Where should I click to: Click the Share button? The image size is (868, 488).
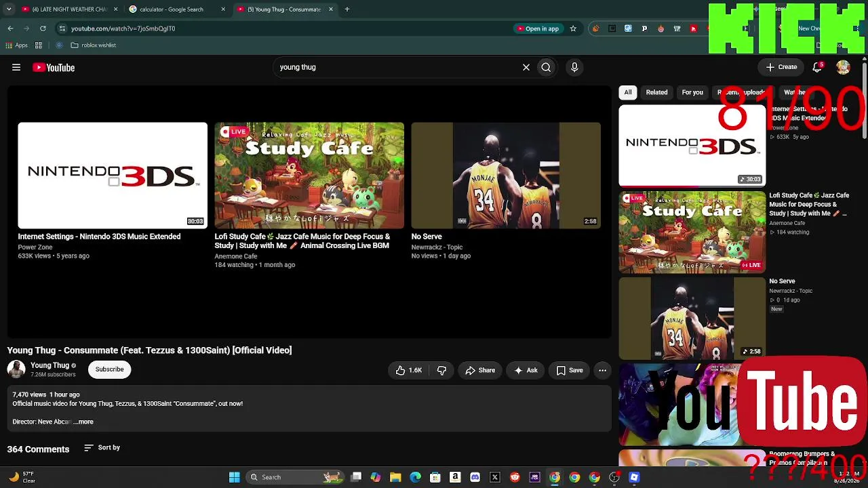point(480,370)
